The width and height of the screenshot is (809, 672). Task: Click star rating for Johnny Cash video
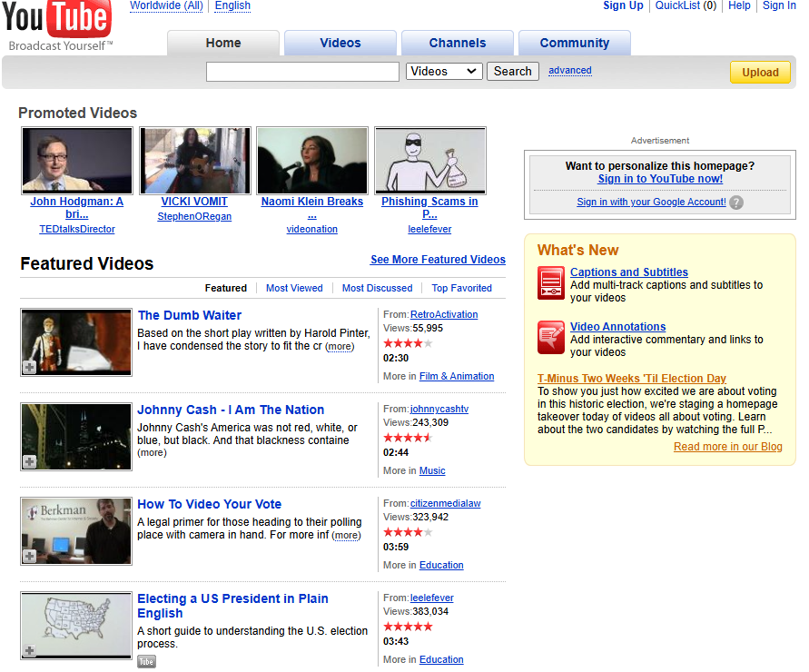click(x=408, y=438)
